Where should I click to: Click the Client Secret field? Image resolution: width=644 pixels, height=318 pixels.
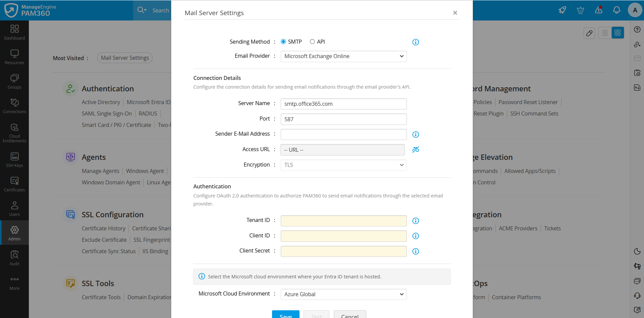[x=343, y=252]
